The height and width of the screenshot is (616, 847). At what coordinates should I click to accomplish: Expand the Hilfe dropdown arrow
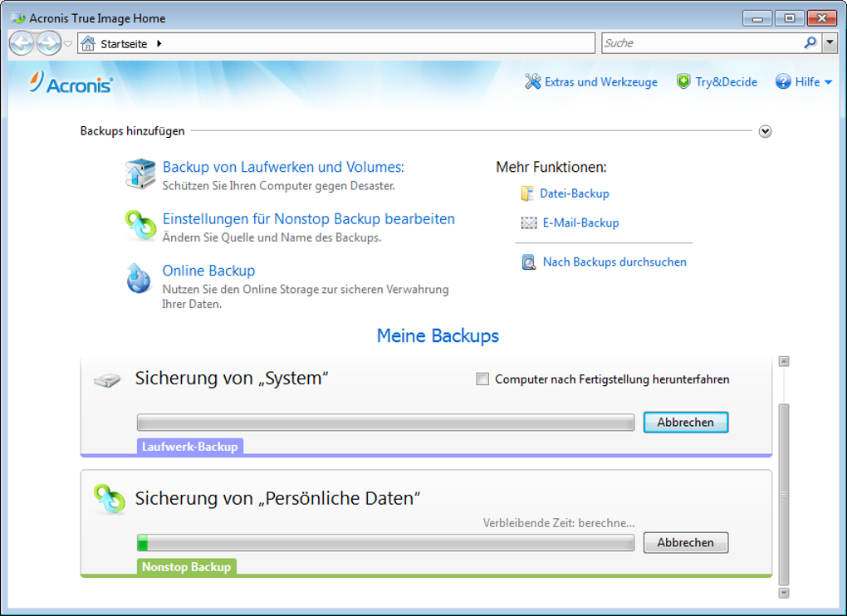tap(828, 82)
